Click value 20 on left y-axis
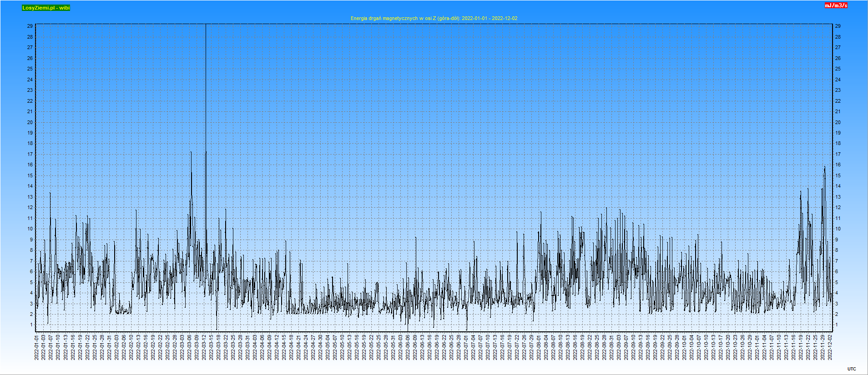This screenshot has width=868, height=375. coord(30,122)
